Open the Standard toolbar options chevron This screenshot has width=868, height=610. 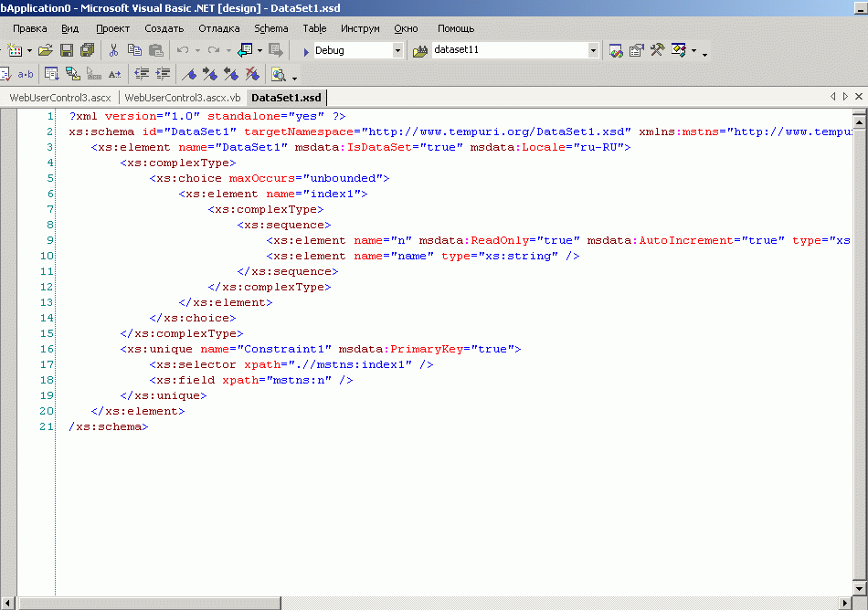pos(704,54)
